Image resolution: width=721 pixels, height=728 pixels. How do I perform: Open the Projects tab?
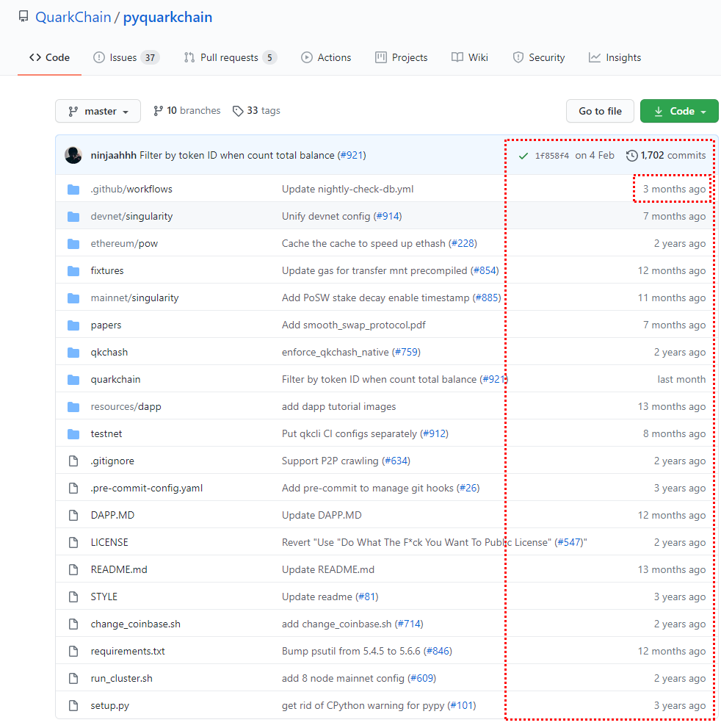[x=402, y=57]
